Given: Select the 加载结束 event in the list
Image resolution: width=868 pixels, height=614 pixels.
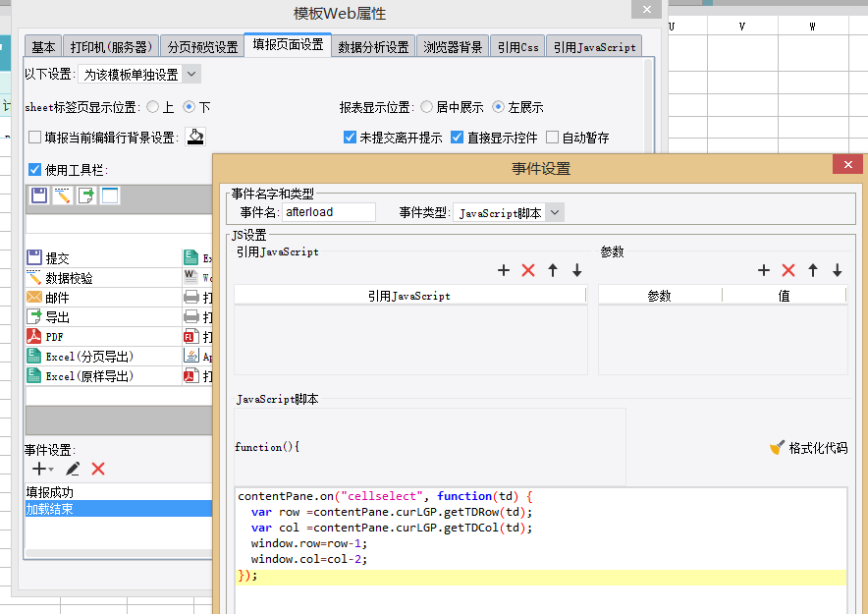Looking at the screenshot, I should pos(119,509).
